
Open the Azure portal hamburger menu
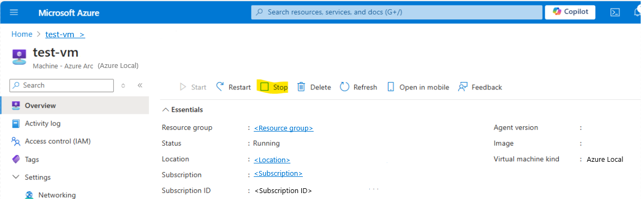coord(14,12)
